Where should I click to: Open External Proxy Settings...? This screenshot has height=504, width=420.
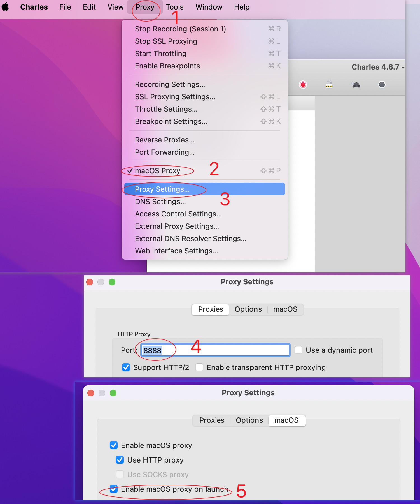[x=205, y=226]
